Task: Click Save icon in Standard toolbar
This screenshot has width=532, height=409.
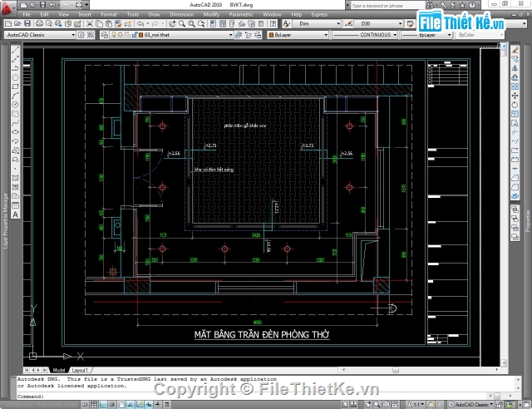Action: [x=27, y=23]
